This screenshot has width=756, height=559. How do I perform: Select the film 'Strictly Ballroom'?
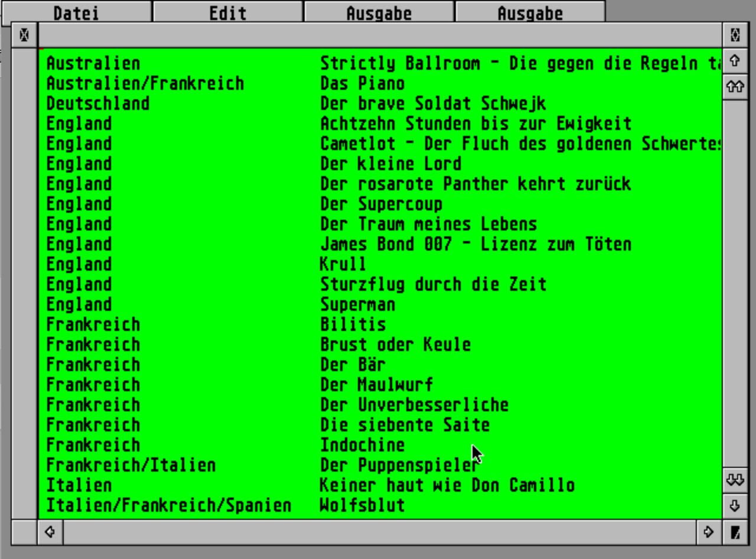coord(400,63)
